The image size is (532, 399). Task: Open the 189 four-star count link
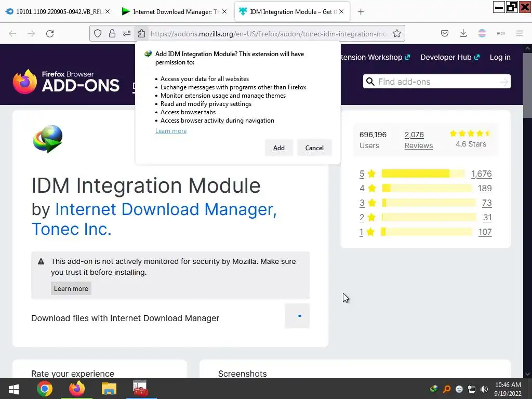click(x=485, y=188)
